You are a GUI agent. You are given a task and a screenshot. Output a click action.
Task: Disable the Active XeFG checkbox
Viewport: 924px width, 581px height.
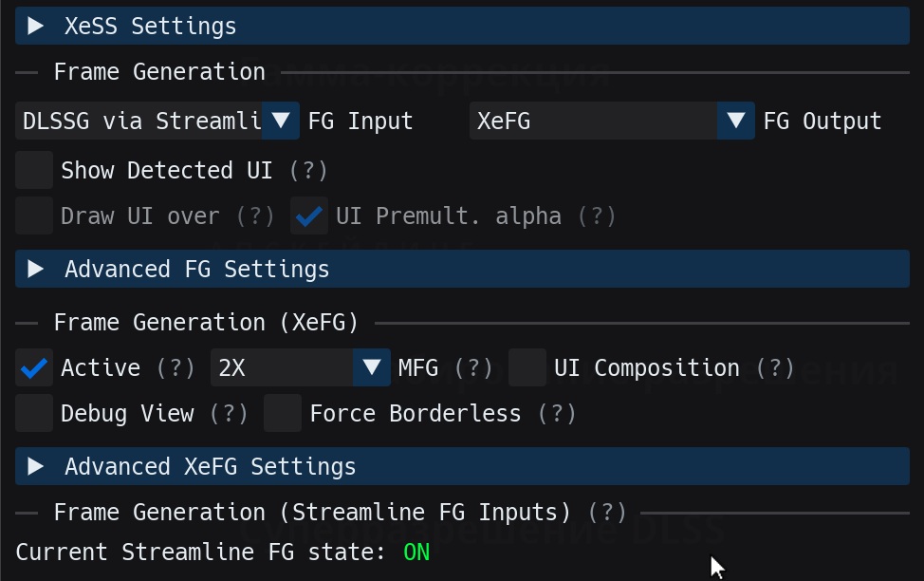[x=34, y=367]
